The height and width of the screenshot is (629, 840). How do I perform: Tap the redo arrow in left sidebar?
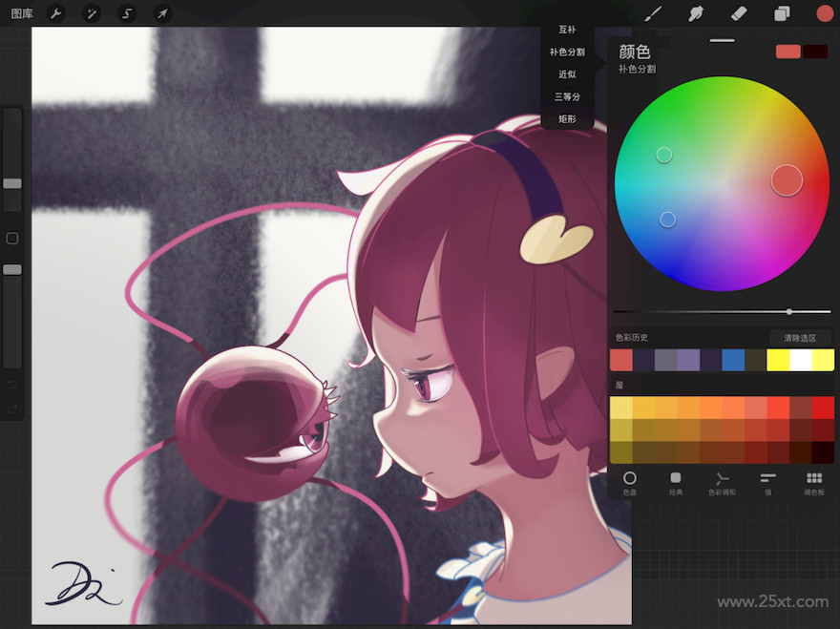(x=12, y=409)
